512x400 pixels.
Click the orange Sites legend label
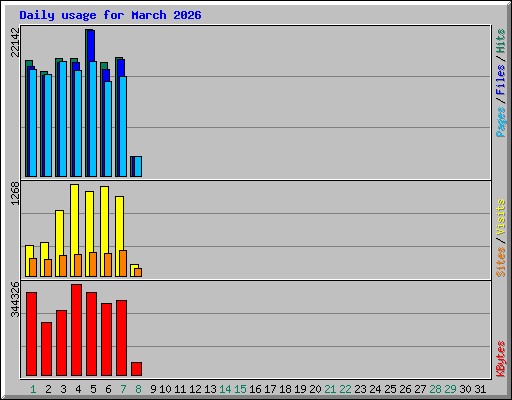pos(501,262)
